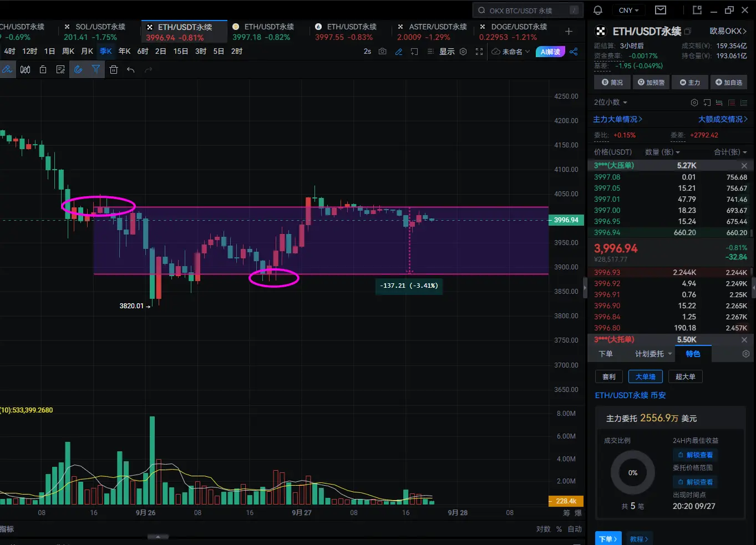Close the 大托单 large buy order row
The height and width of the screenshot is (545, 756).
point(744,340)
